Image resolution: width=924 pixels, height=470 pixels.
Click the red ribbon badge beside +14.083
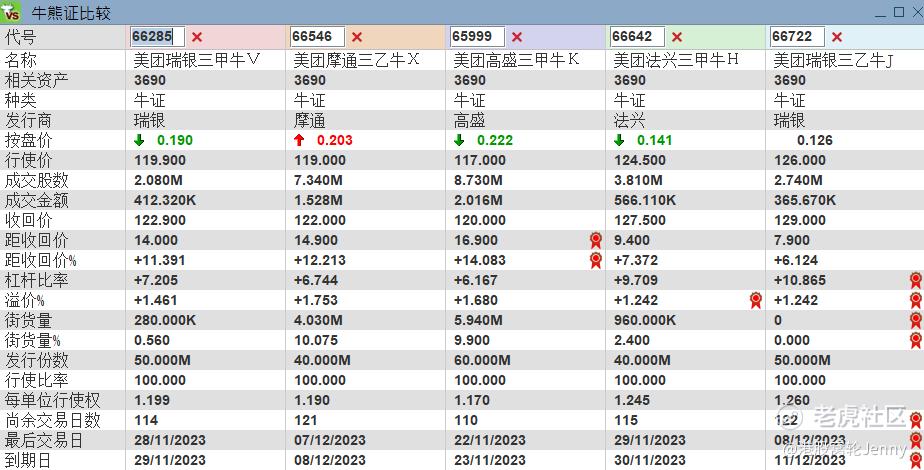[596, 260]
